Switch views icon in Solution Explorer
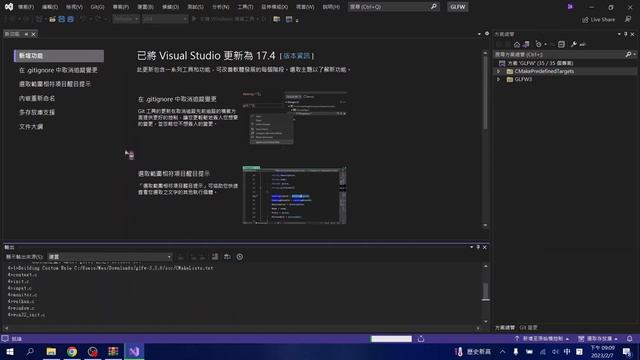The image size is (640, 360). [526, 44]
